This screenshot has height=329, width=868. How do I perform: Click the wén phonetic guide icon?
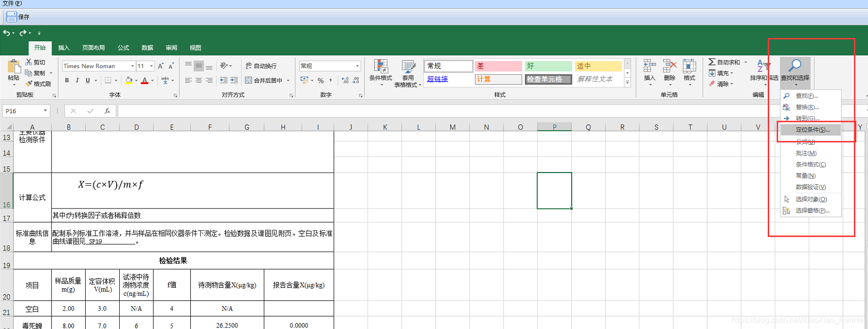(165, 80)
